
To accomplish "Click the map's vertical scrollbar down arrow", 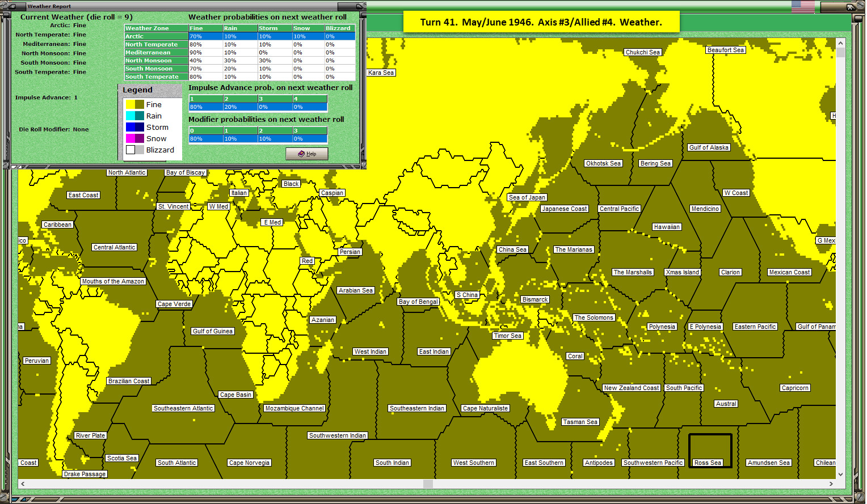I will (x=841, y=475).
